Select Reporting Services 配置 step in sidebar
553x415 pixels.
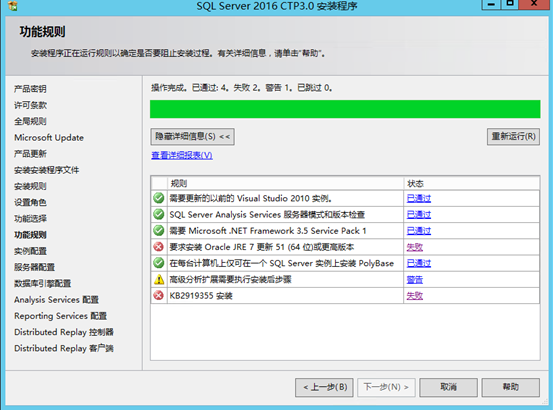60,316
